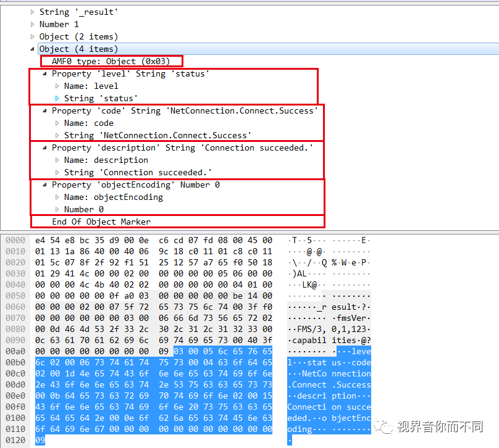Expand the 'Name: level' arrow
Screen dimensions: 499x448
(x=57, y=86)
